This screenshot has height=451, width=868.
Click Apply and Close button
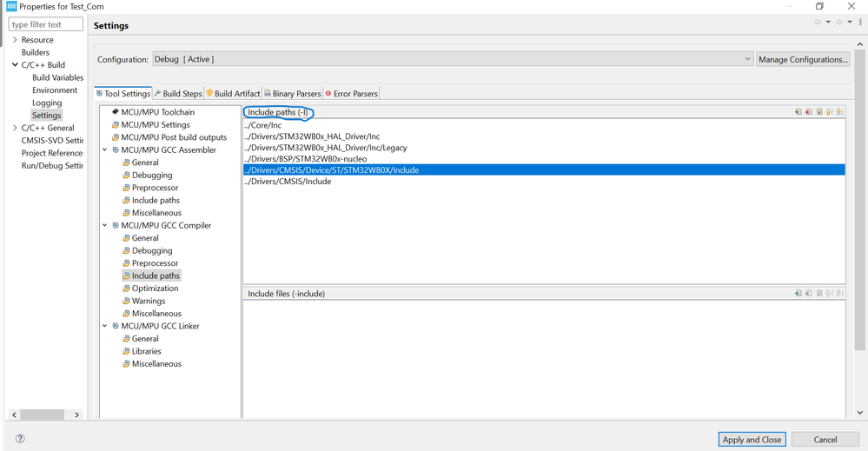click(752, 440)
